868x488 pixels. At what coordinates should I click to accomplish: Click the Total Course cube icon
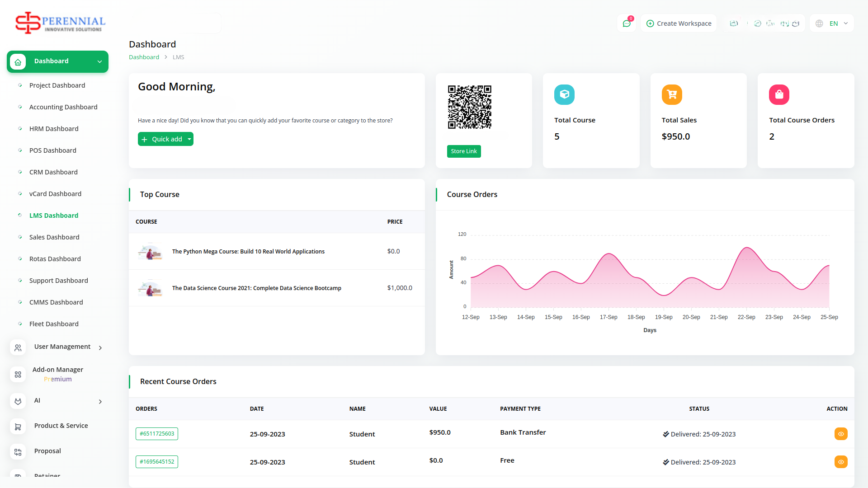[564, 94]
